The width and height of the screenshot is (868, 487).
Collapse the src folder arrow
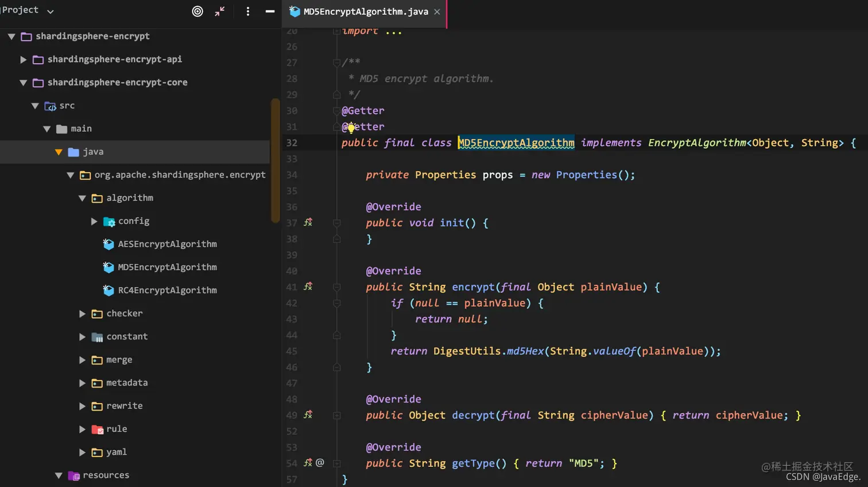pyautogui.click(x=35, y=106)
